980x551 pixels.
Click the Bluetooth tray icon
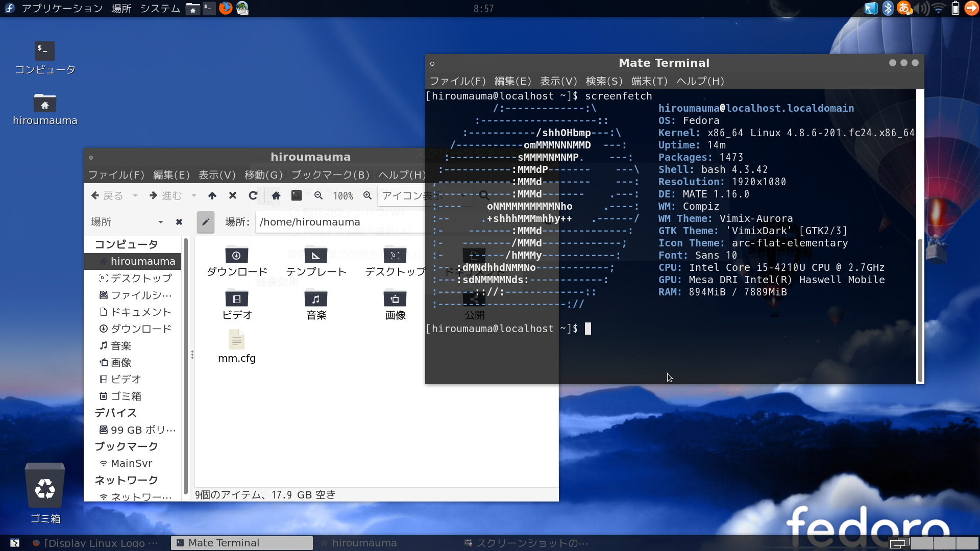(x=888, y=8)
